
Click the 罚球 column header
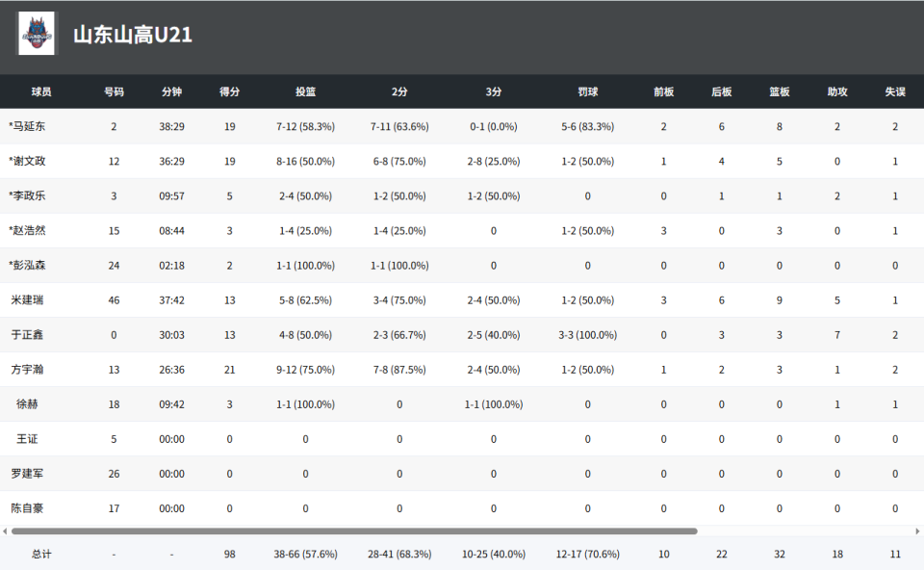(x=587, y=92)
